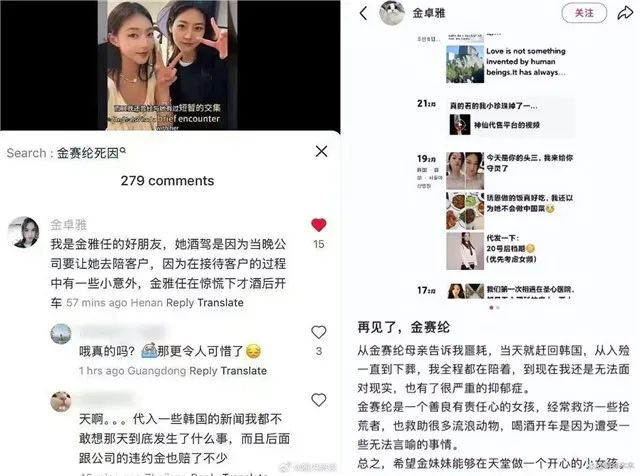The image size is (640, 476).
Task: Like the Guangdong reply with heart icon
Action: click(318, 332)
